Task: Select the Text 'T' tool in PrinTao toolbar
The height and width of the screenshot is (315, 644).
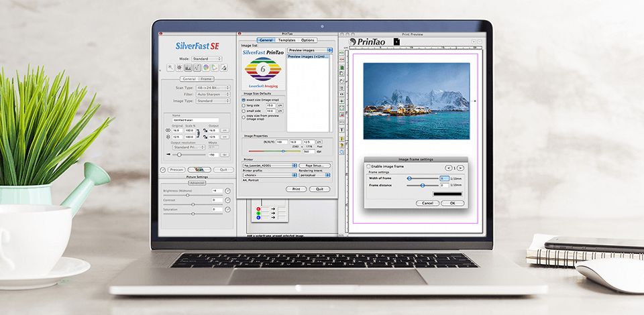Action: point(341,129)
